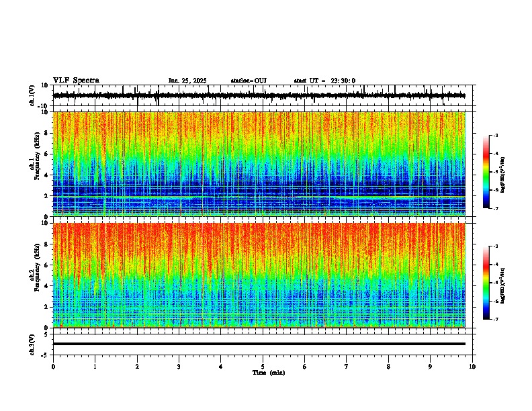Click the ch.2 spectrogram "6" kHz tick label

[x=46, y=265]
